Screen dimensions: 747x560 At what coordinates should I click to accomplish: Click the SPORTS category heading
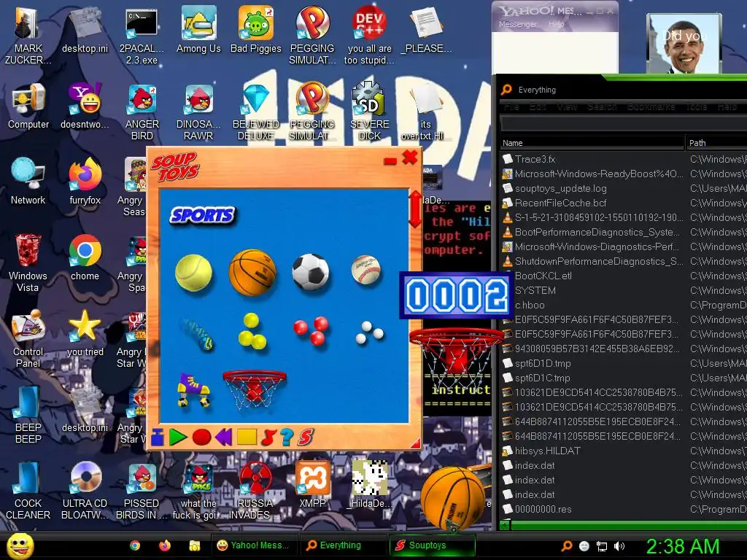point(203,215)
